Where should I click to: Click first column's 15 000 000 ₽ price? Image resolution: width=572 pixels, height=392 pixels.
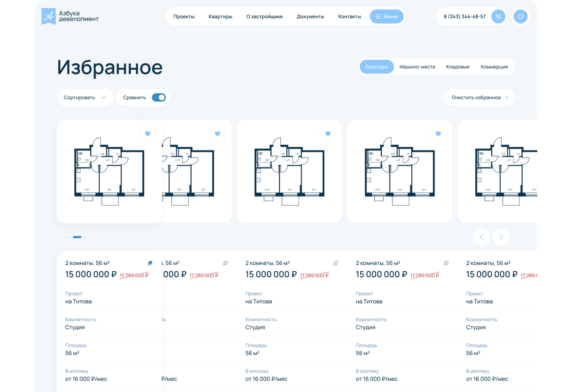[91, 274]
